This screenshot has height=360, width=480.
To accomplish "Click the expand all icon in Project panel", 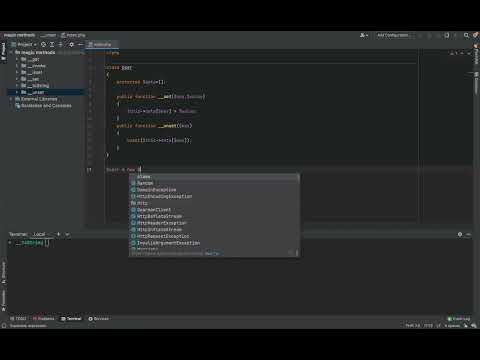I will (52, 44).
